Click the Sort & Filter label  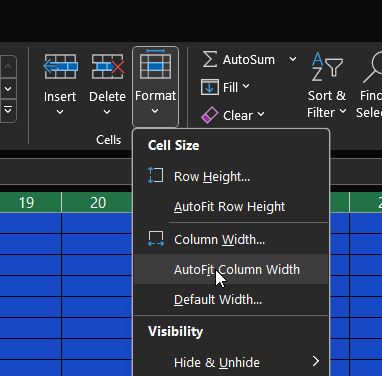point(327,104)
